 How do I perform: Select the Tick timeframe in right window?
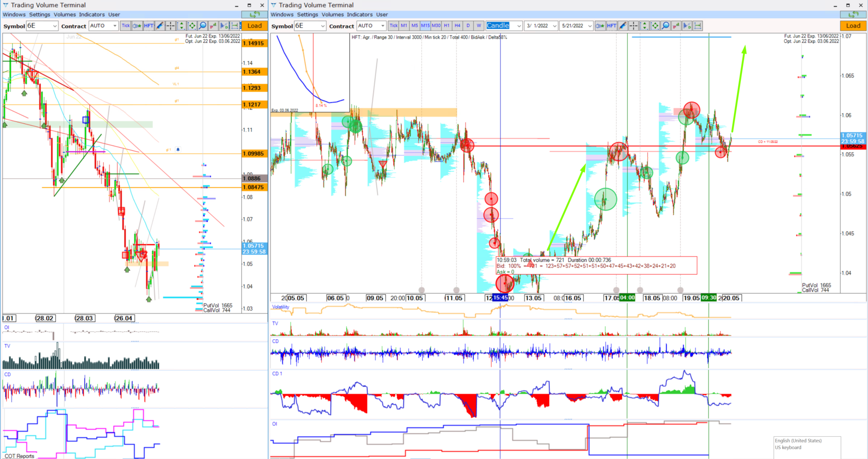tap(393, 25)
